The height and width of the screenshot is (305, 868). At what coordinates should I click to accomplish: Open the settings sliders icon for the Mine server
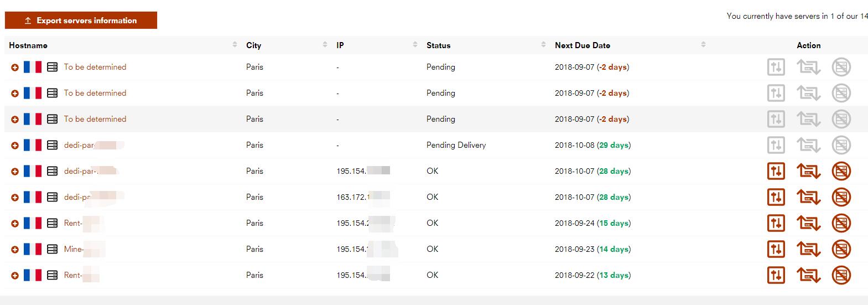pyautogui.click(x=776, y=249)
